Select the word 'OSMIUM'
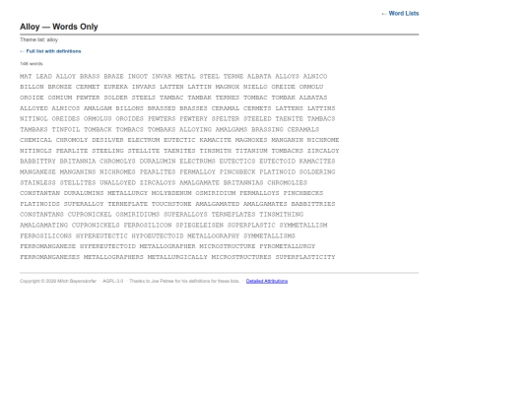 pyautogui.click(x=60, y=98)
